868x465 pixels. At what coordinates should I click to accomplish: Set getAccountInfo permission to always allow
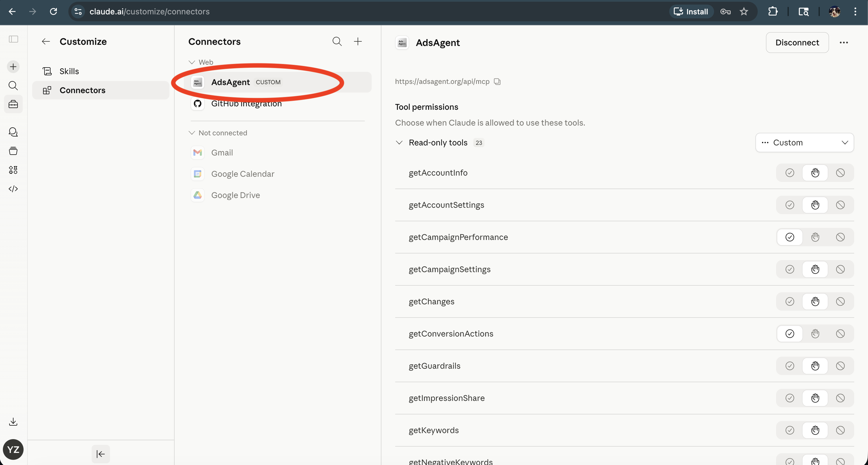click(x=790, y=173)
